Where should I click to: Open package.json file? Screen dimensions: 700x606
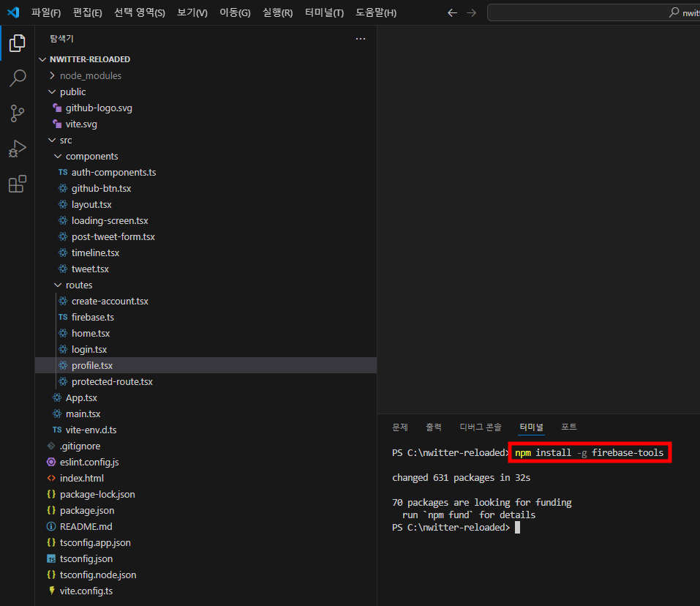tap(206, 510)
